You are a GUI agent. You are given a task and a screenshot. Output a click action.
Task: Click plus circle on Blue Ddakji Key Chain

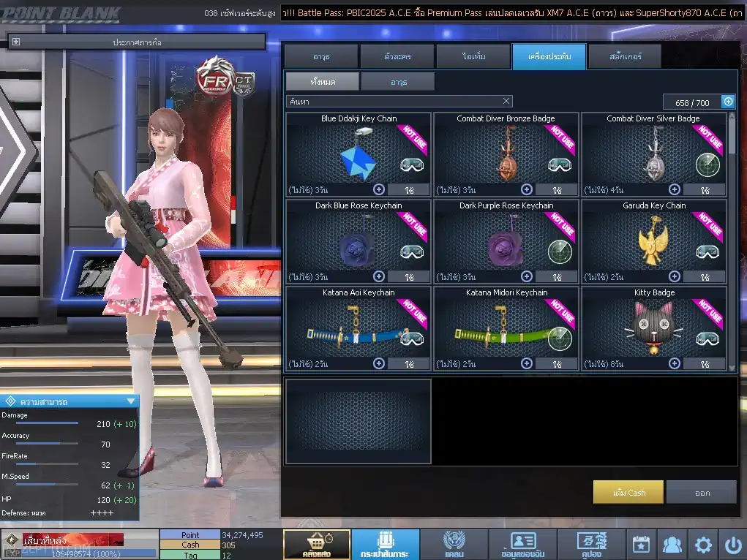click(x=379, y=189)
